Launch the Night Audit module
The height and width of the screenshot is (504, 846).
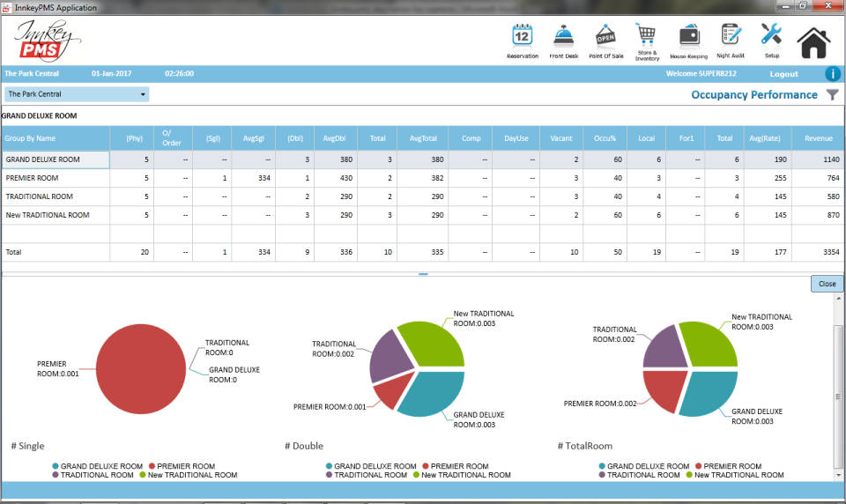(730, 37)
